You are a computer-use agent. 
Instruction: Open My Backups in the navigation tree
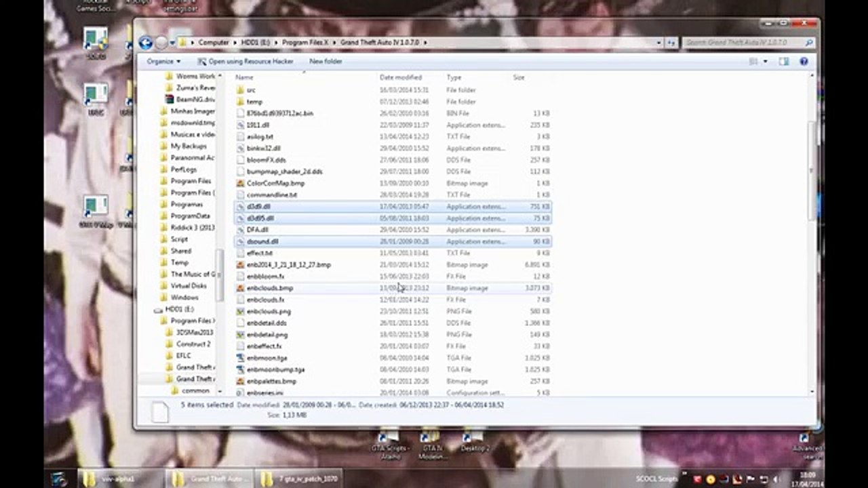click(x=189, y=146)
